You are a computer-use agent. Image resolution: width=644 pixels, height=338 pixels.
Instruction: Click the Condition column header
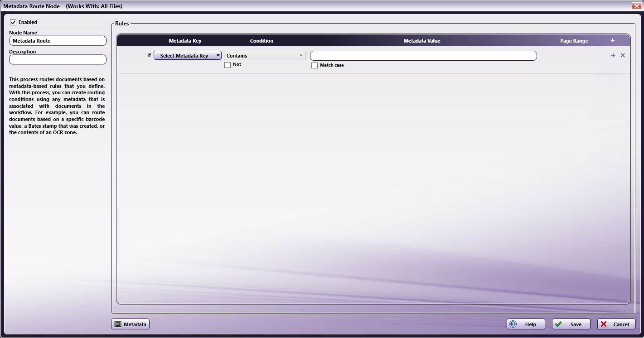pos(261,41)
